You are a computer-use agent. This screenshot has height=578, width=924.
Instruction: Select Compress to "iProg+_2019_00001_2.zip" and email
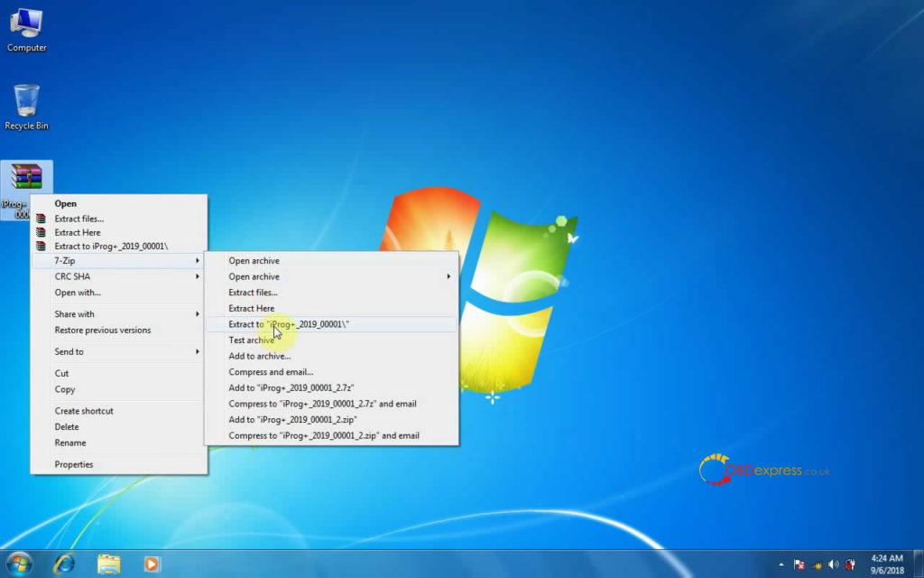(331, 436)
